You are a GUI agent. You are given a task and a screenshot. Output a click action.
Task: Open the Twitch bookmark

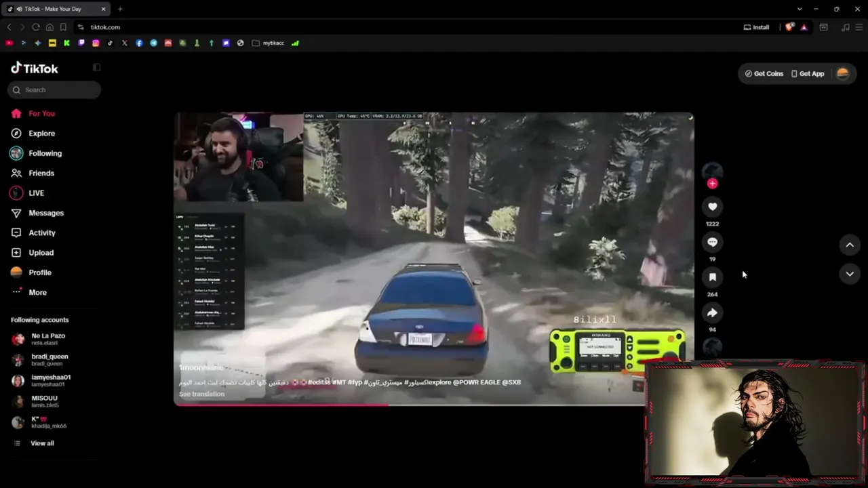pos(81,43)
